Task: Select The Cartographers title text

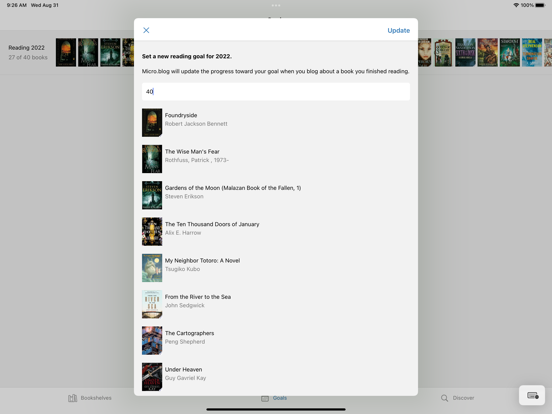Action: click(189, 333)
